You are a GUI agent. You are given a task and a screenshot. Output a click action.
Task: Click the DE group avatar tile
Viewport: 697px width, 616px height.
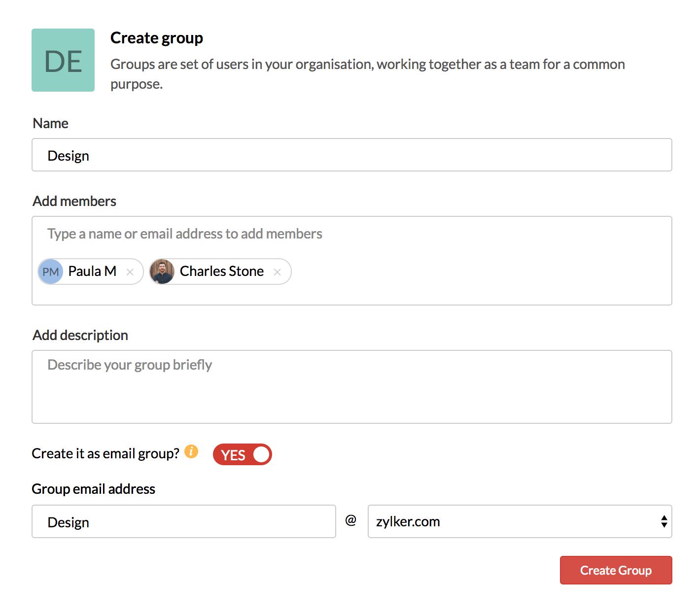(63, 60)
